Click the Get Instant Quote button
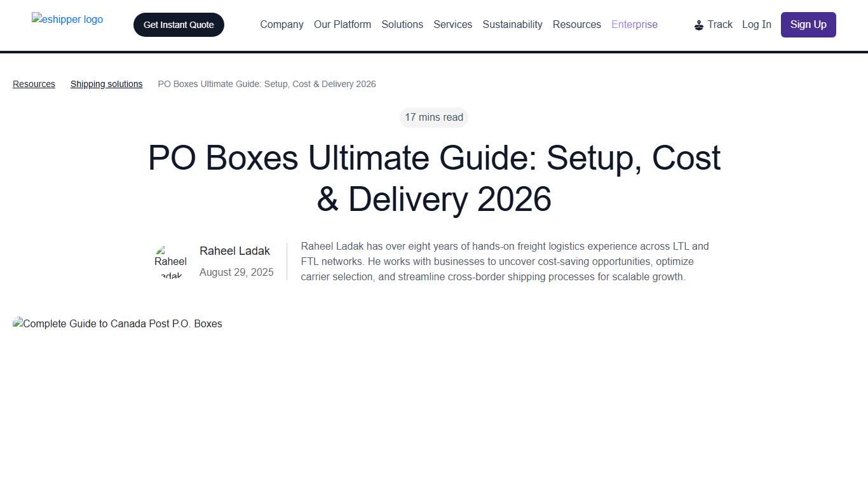The height and width of the screenshot is (488, 868). [179, 25]
